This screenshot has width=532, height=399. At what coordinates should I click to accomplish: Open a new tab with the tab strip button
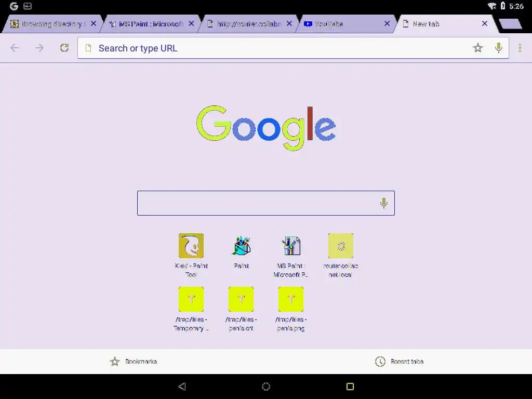click(511, 24)
